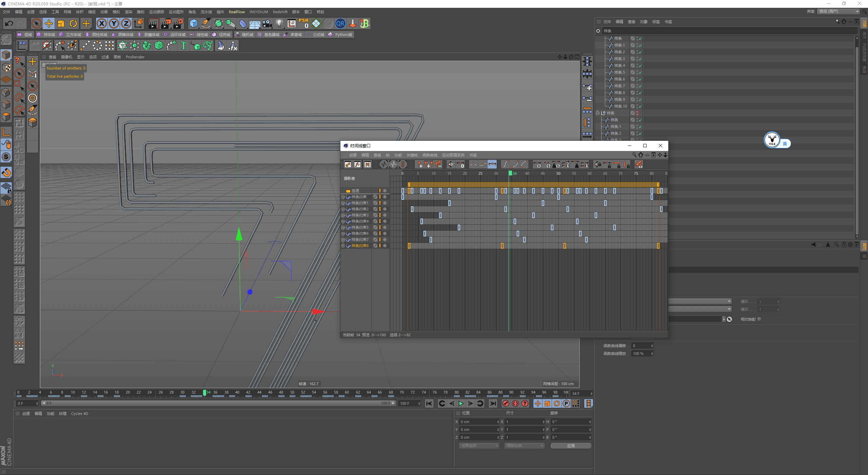Expand the 样条约束2 track in timeline
Image resolution: width=868 pixels, height=475 pixels.
343,209
